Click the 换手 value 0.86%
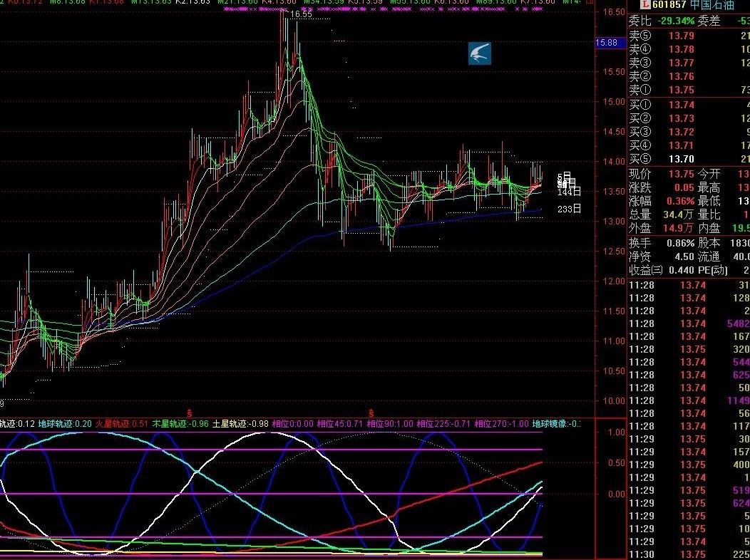Image resolution: width=750 pixels, height=560 pixels. [681, 243]
